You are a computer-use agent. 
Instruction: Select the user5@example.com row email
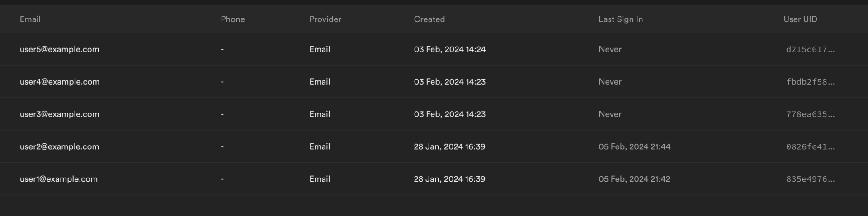coord(59,49)
